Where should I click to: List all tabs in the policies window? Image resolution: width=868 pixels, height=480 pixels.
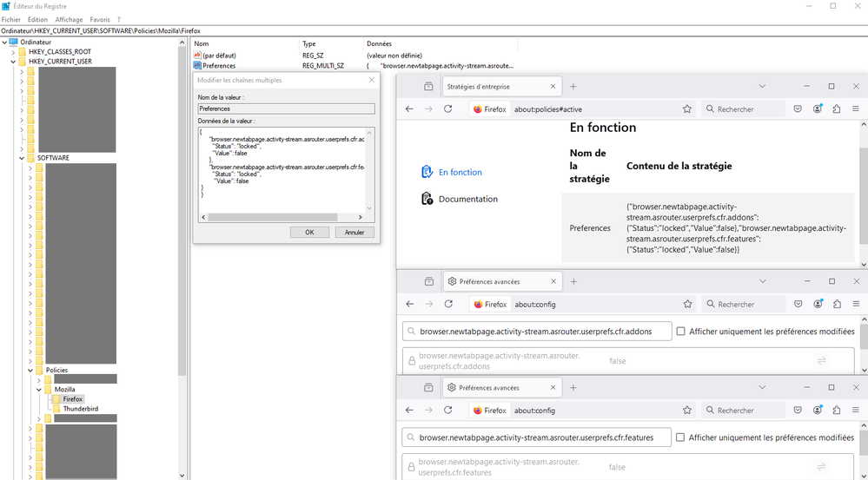[x=762, y=87]
